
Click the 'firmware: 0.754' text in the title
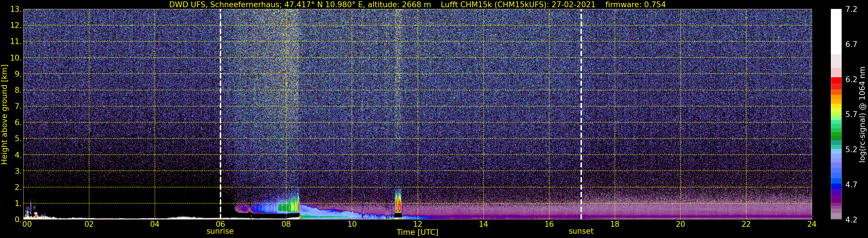click(636, 5)
